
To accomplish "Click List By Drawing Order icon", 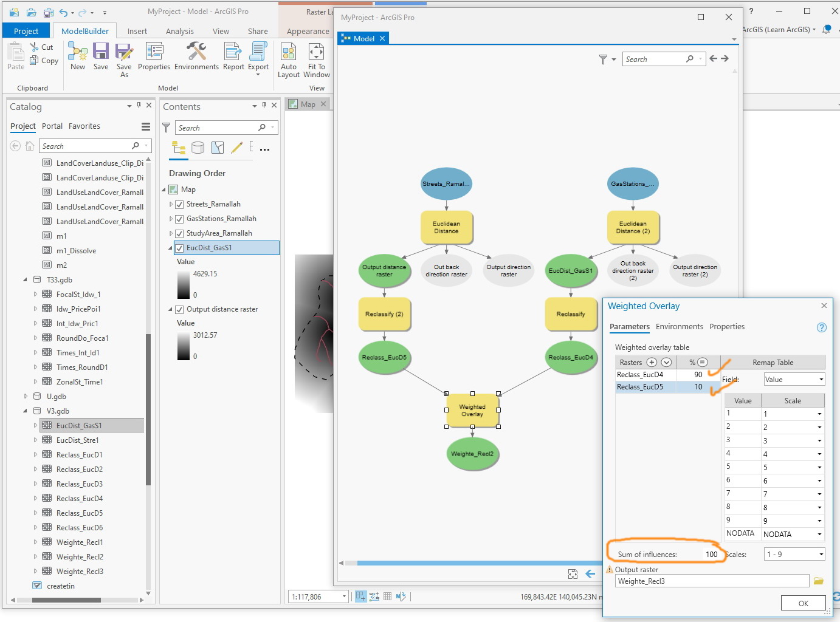I will [x=179, y=148].
